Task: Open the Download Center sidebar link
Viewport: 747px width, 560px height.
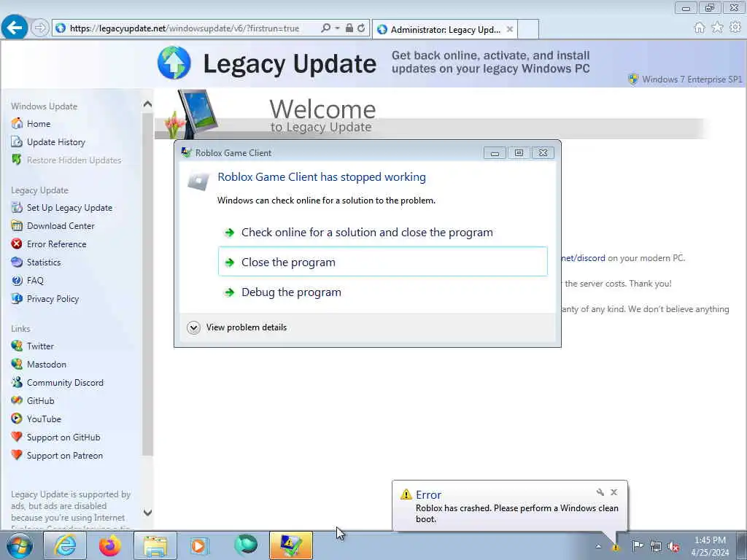Action: tap(61, 226)
